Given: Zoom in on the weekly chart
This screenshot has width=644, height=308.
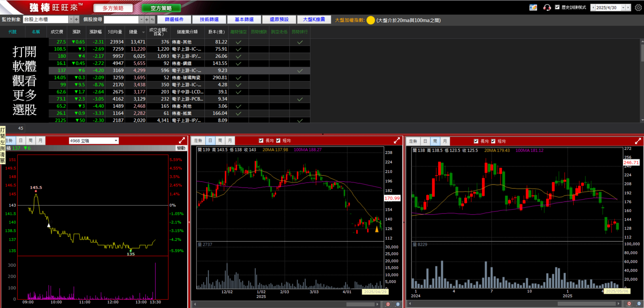Looking at the screenshot, I should pos(629,303).
